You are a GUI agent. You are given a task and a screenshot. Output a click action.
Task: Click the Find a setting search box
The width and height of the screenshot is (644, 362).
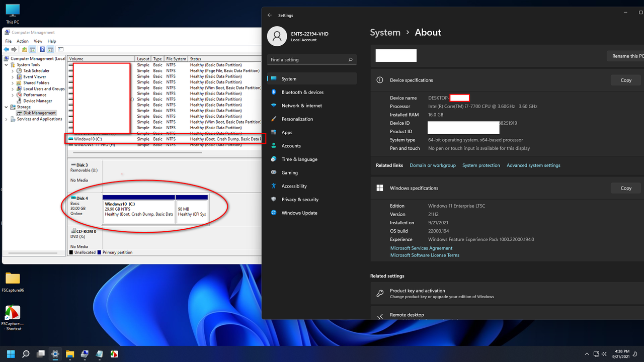[x=312, y=59]
